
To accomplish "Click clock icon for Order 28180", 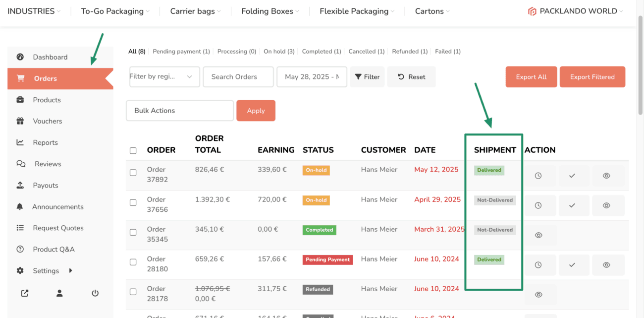I will [538, 265].
